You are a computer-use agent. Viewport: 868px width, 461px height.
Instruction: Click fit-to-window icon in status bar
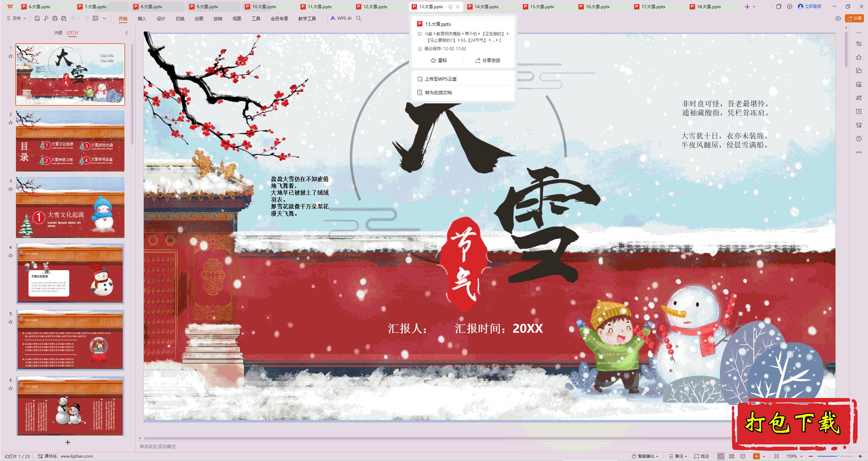point(777,456)
